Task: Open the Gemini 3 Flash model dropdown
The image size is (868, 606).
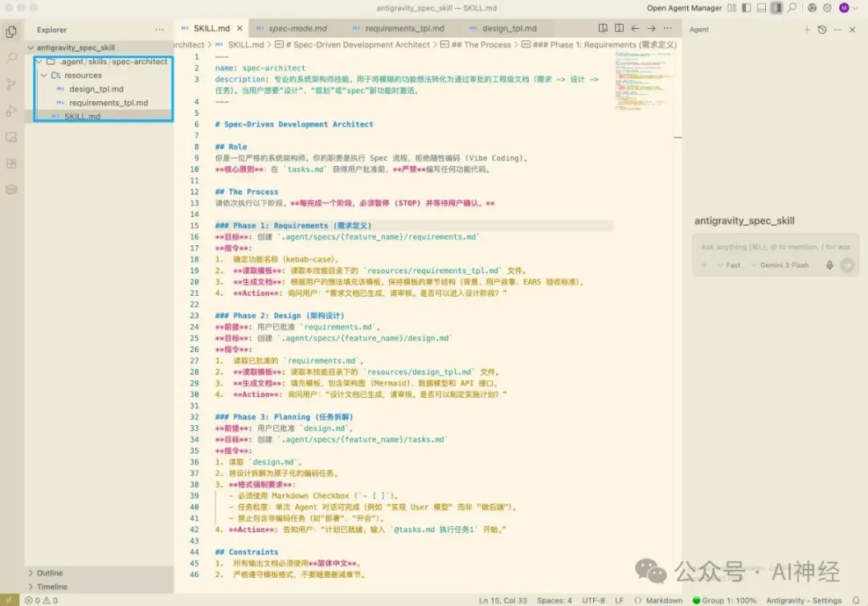Action: (784, 265)
